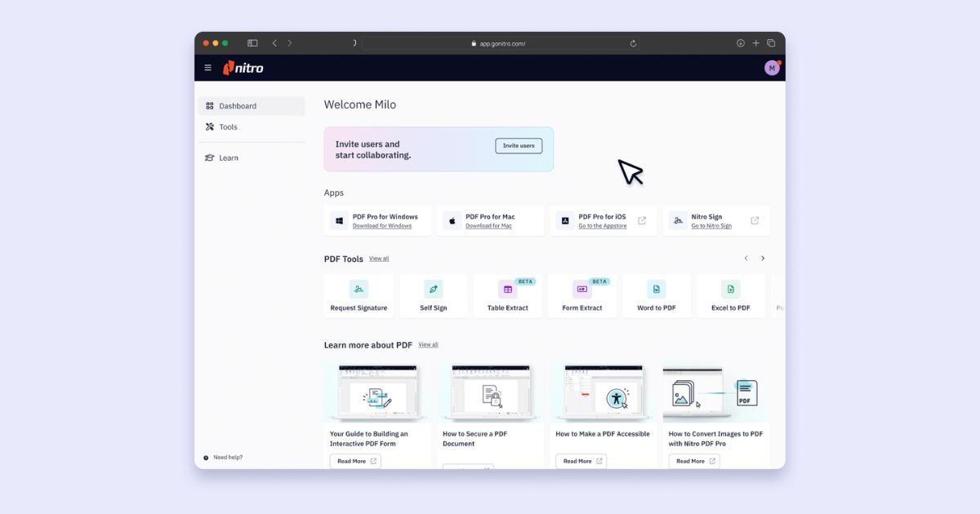This screenshot has width=980, height=514.
Task: Open the Self Sign tool
Action: [x=434, y=295]
